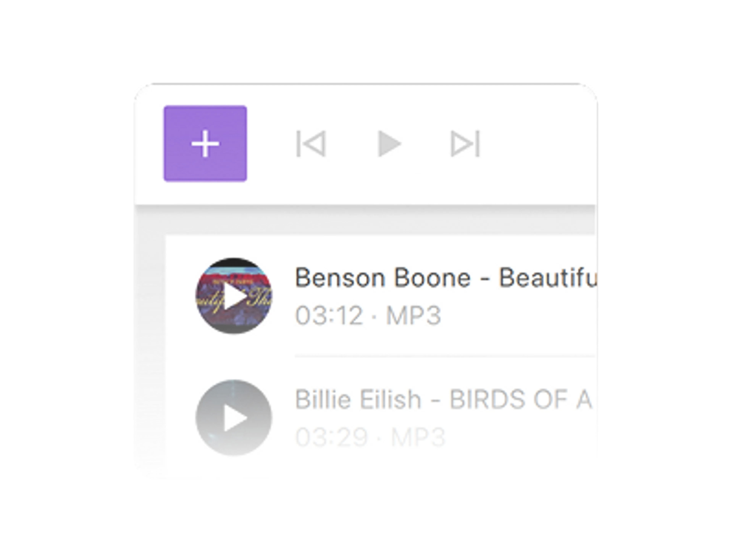Play the Billie Eilish track via its cover

(234, 418)
